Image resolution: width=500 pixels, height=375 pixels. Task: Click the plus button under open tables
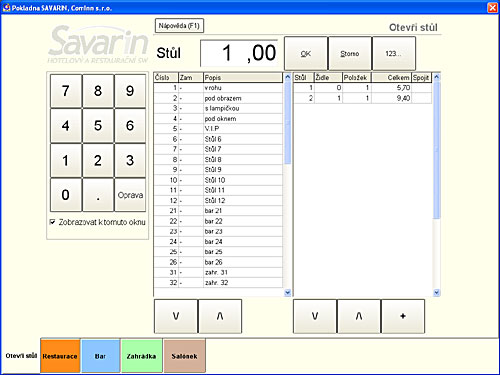tap(403, 316)
